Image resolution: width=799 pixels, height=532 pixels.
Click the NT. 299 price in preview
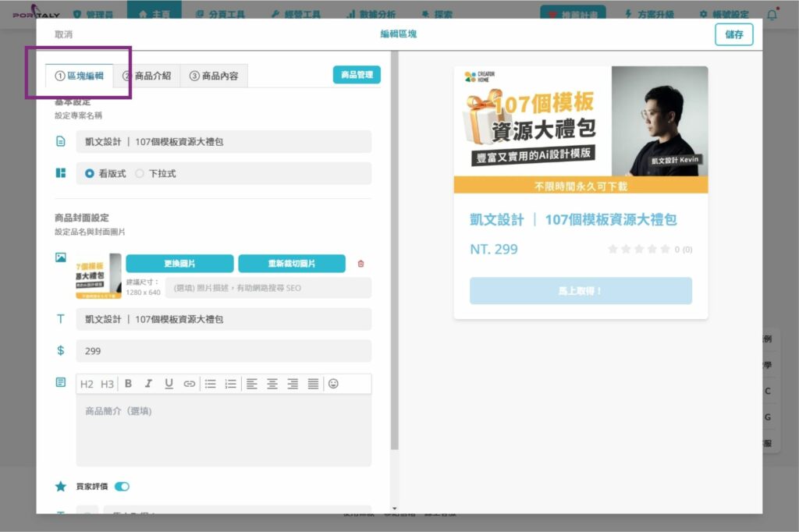pos(494,249)
